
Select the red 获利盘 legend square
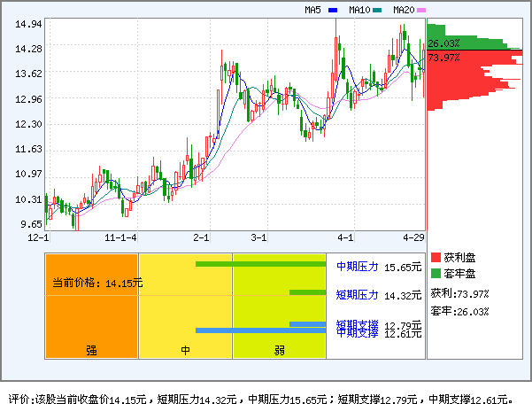click(435, 257)
